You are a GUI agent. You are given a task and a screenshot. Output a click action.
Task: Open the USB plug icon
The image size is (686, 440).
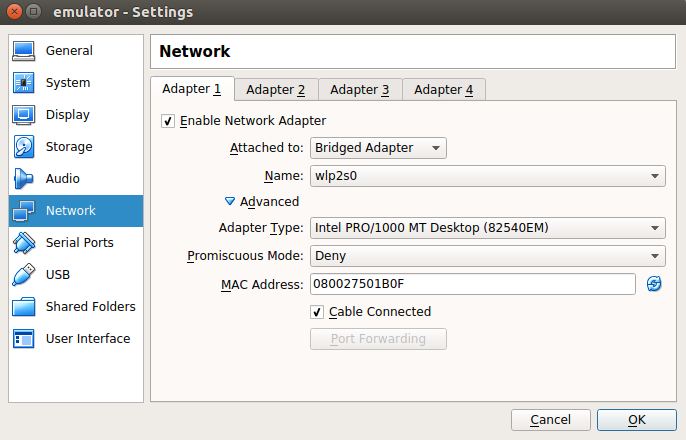tap(24, 275)
